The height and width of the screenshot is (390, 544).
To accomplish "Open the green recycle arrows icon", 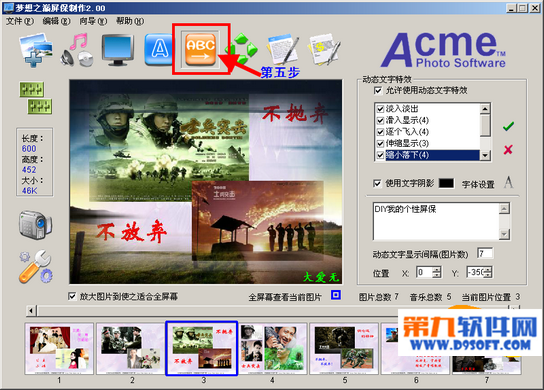I will click(x=242, y=49).
